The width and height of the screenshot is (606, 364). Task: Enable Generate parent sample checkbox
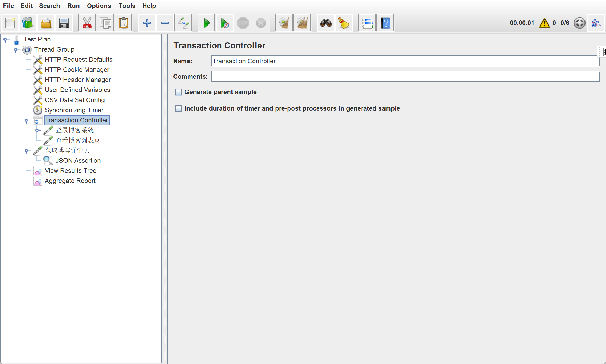coord(179,92)
